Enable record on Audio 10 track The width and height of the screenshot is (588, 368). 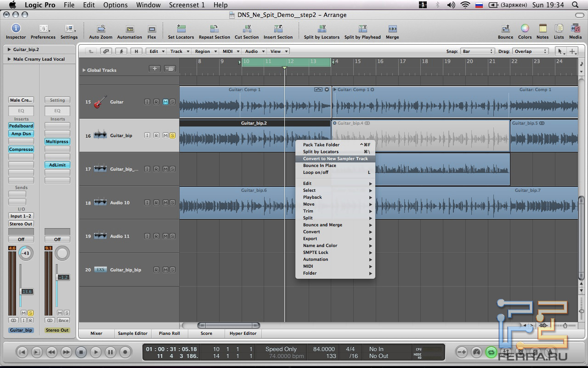156,203
